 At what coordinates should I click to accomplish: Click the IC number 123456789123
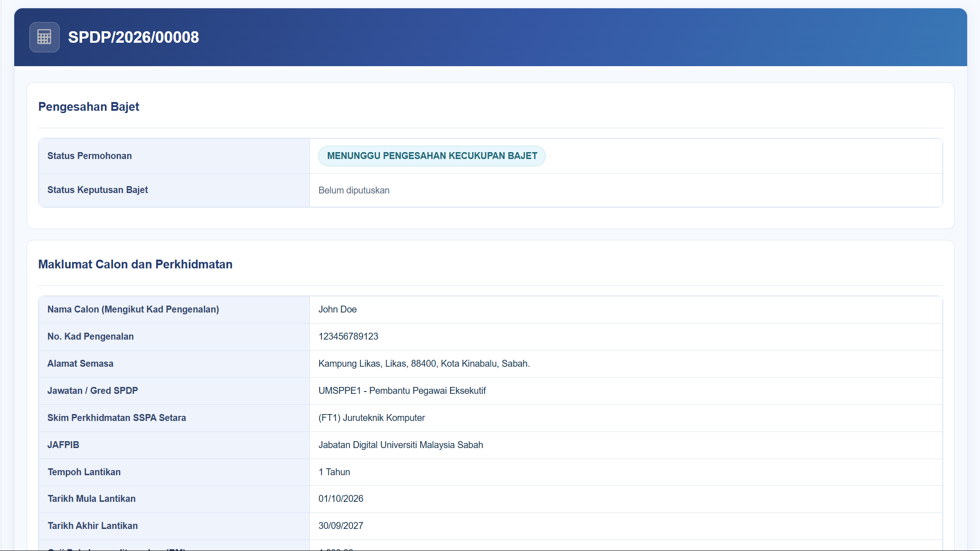tap(348, 336)
